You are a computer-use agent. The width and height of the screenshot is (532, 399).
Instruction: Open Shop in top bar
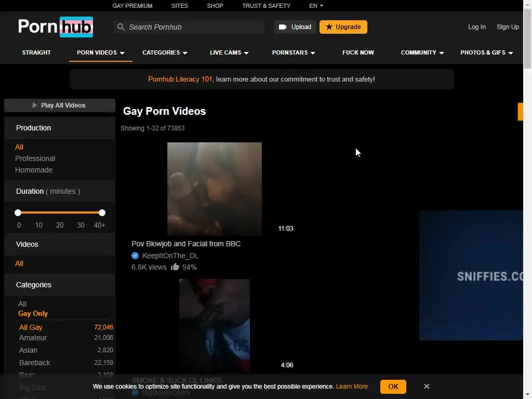[x=215, y=6]
